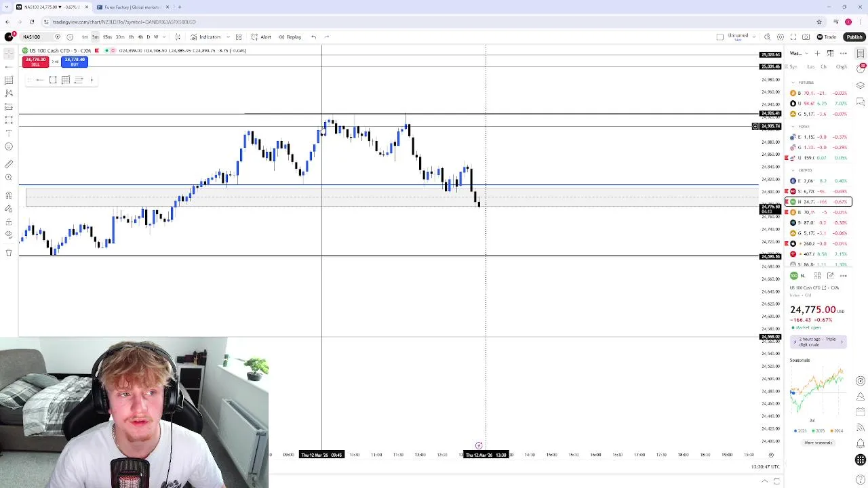The width and height of the screenshot is (868, 488).
Task: Expand the favorite indicators dropdown arrow
Action: 228,37
